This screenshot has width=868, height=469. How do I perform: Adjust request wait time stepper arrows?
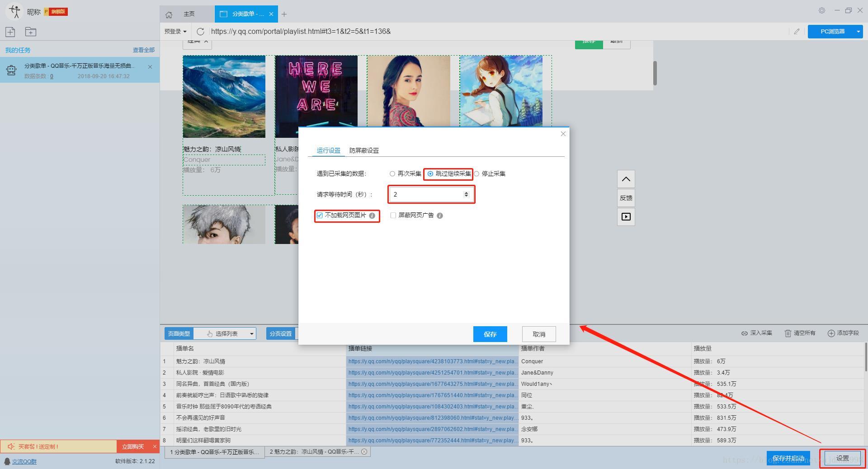(466, 194)
